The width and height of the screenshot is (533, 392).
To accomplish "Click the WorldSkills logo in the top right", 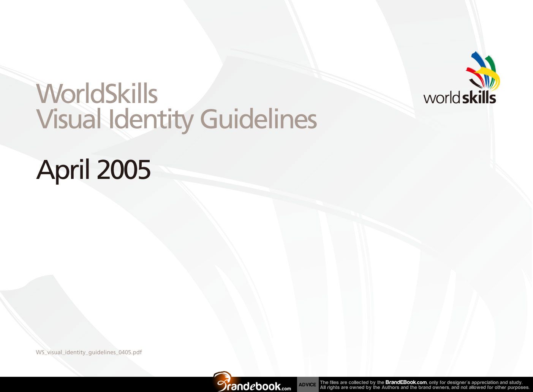I will (x=461, y=78).
